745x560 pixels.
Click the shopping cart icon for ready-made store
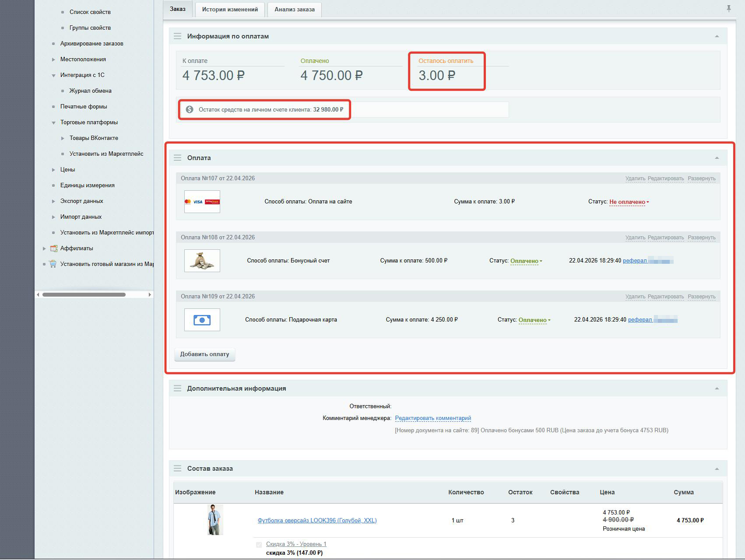point(53,264)
